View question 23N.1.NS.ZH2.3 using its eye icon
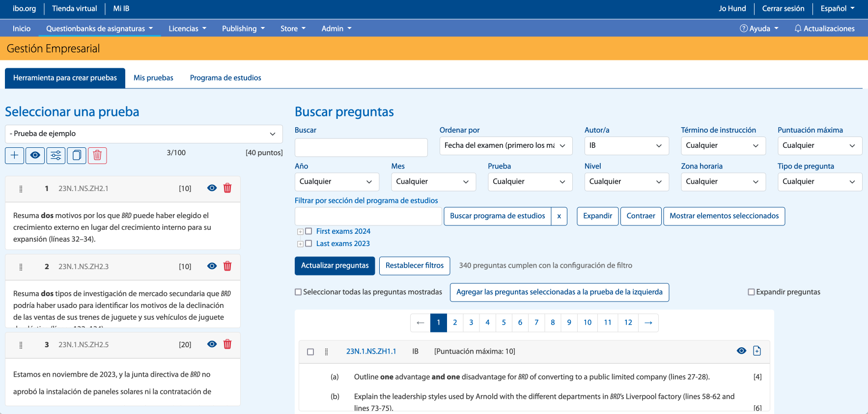 click(x=212, y=266)
